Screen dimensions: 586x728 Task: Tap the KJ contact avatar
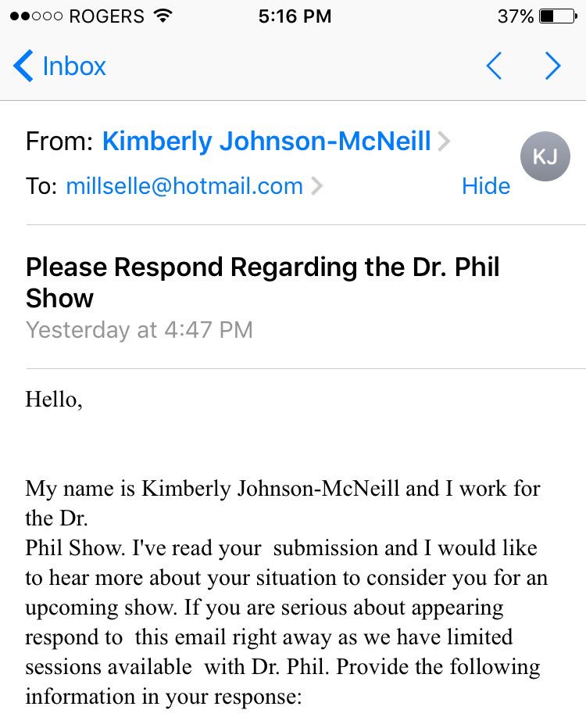(x=545, y=156)
